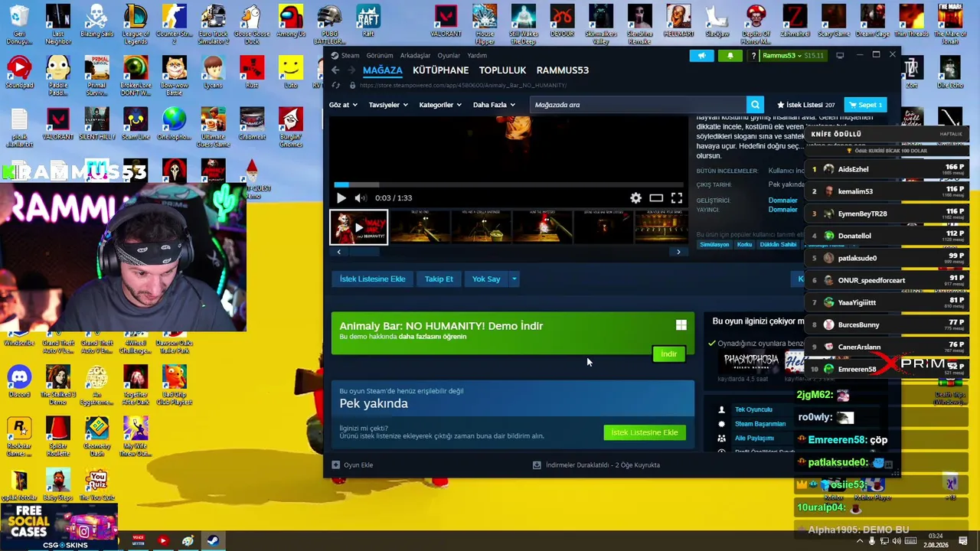Open the Steam announcements megaphone button
Image resolution: width=980 pixels, height=551 pixels.
coord(701,56)
